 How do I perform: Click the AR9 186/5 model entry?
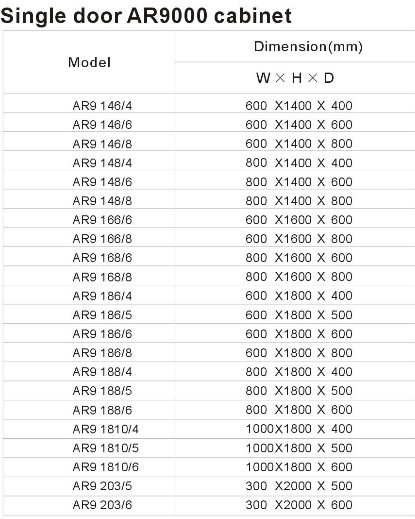click(102, 315)
